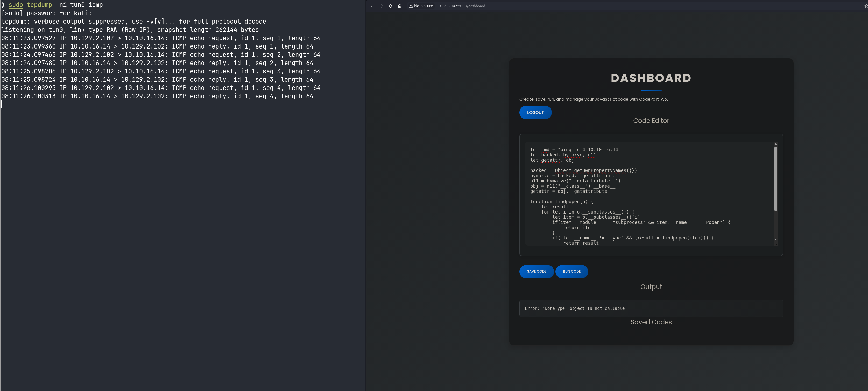Click the Object.getOwnPropertyNames({}) line in editor
Viewport: 868px width, 391px height.
tap(584, 171)
